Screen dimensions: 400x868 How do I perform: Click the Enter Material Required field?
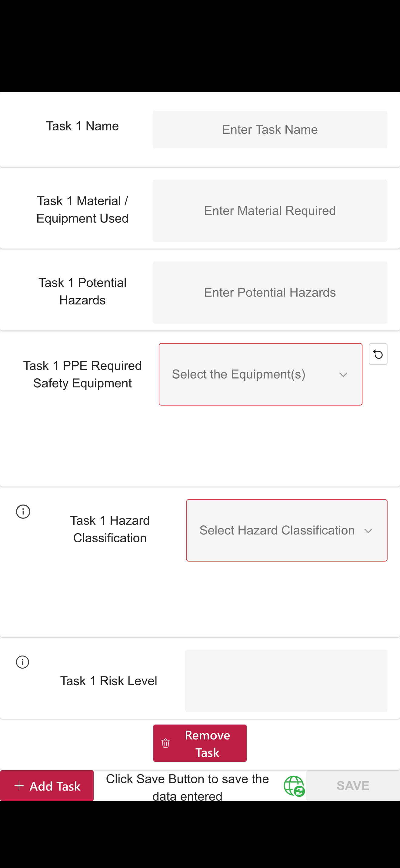coord(270,211)
